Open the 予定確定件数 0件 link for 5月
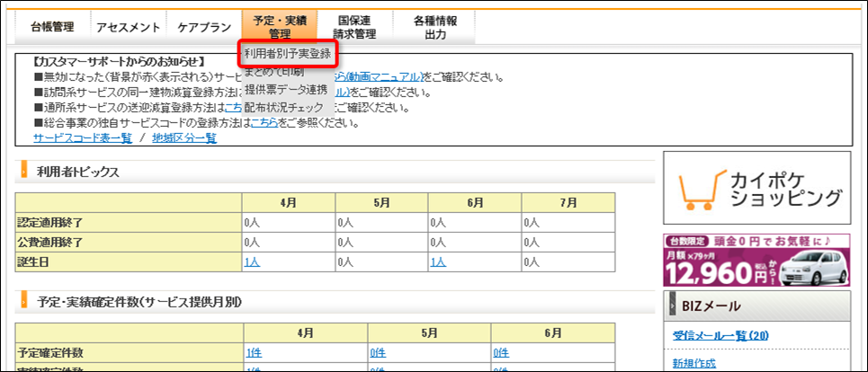868x372 pixels. click(378, 353)
